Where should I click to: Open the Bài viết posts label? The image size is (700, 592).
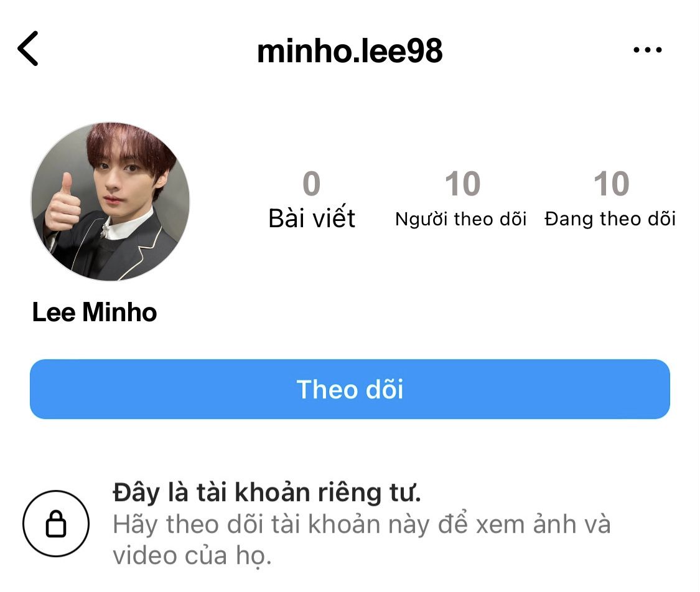tap(312, 218)
